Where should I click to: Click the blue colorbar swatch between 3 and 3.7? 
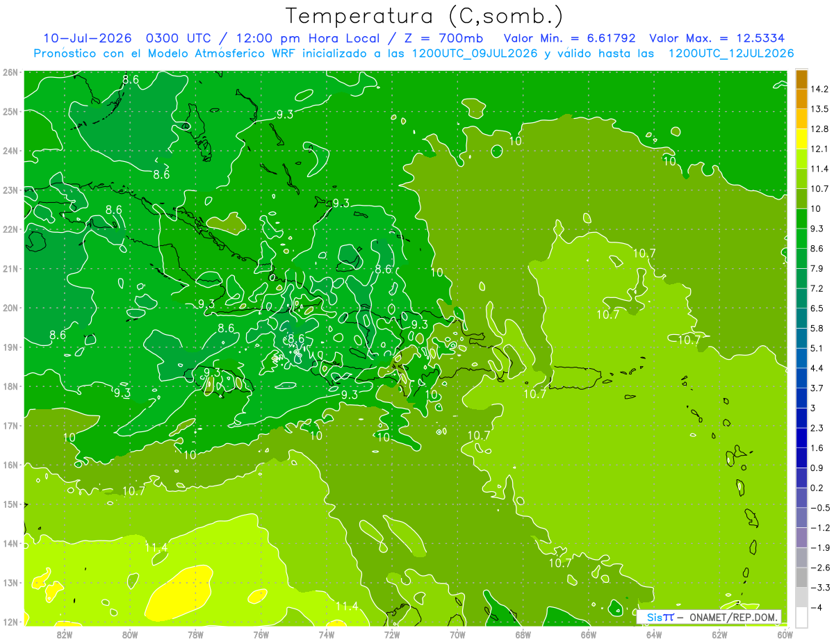coord(802,398)
